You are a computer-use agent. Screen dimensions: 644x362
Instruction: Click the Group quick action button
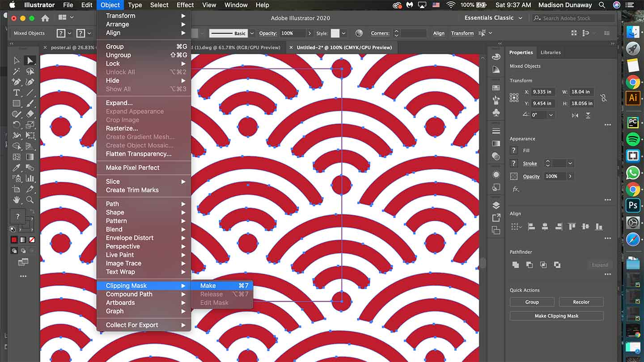point(532,302)
